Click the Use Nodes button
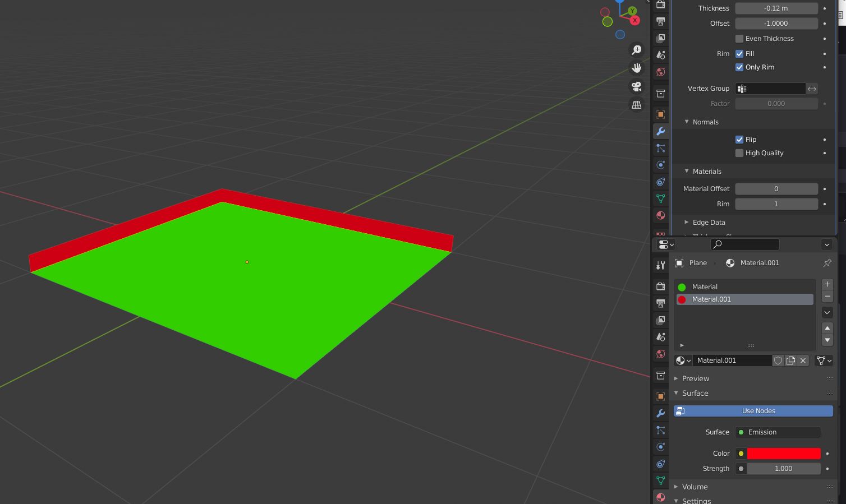The image size is (846, 504). (753, 411)
